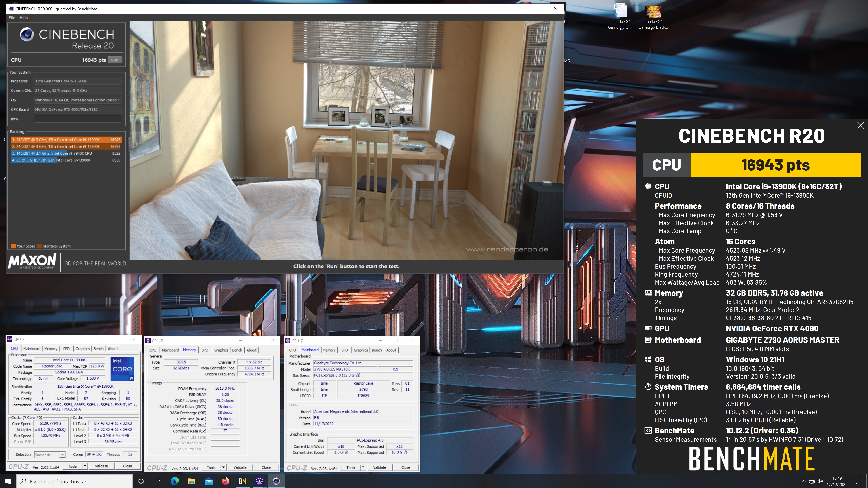Click the 16943 pts yellow score bar
Screen dimensions: 868x488
point(775,165)
